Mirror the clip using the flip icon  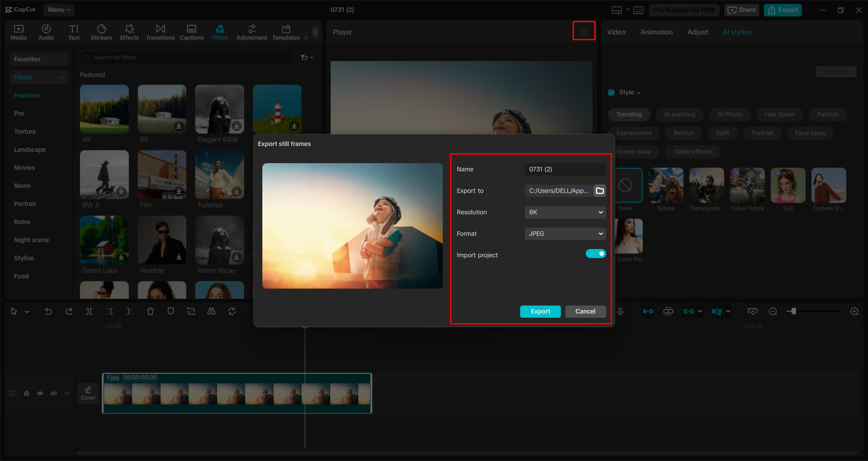pos(211,311)
